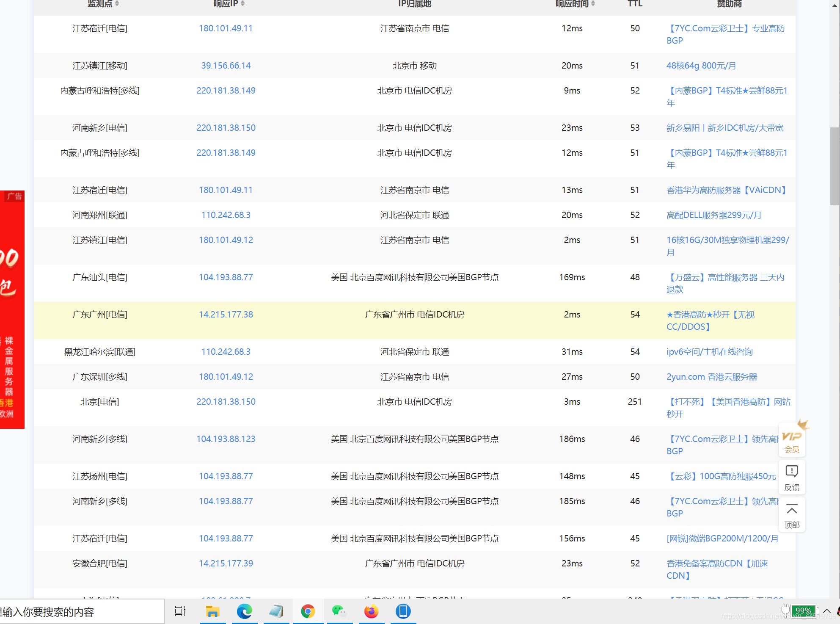Switch to Microsoft Edge in the taskbar
The height and width of the screenshot is (624, 840).
point(244,611)
